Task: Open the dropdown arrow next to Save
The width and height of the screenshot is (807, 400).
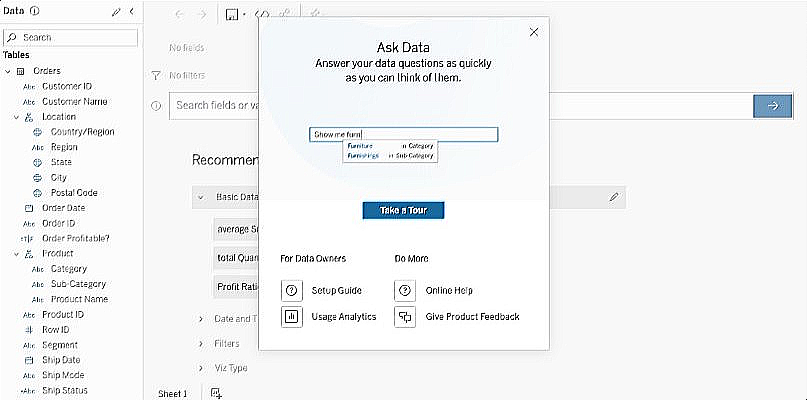Action: pyautogui.click(x=244, y=15)
